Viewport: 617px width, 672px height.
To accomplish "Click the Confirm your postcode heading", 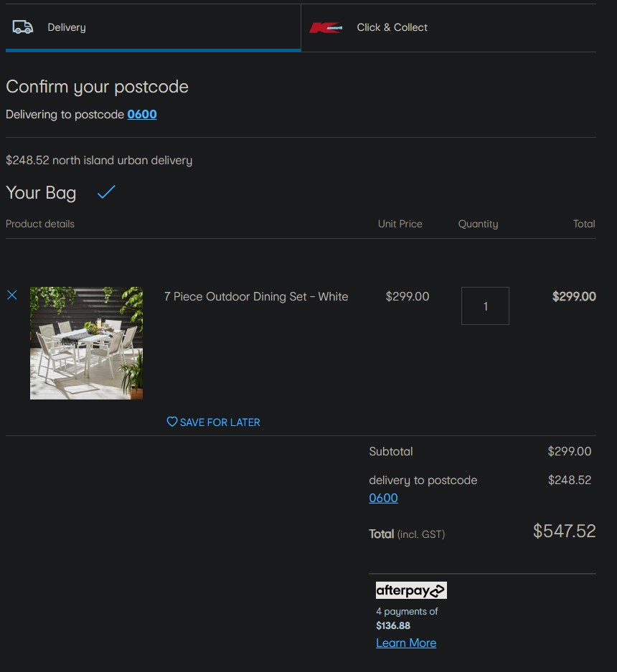I will click(97, 87).
